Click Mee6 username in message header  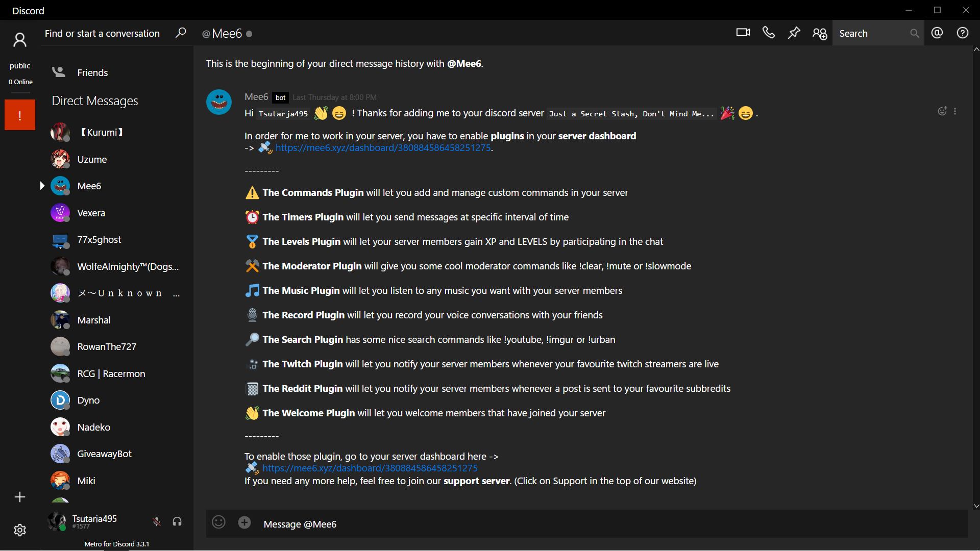256,97
